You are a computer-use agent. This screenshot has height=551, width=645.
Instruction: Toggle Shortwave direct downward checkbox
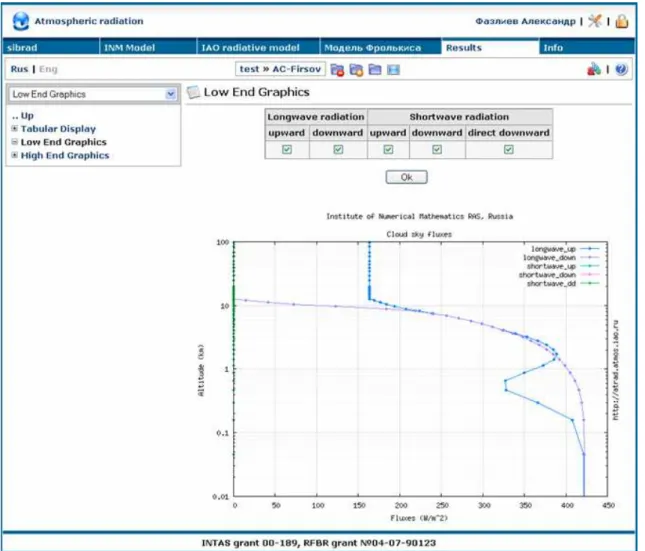coord(508,149)
